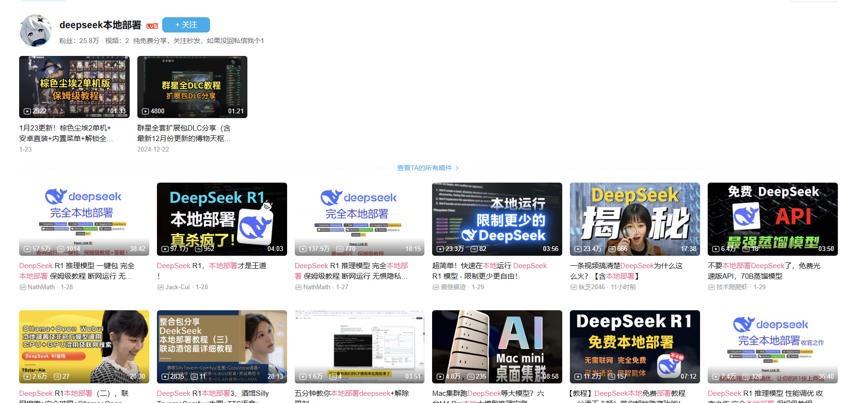Click the UP icon beside Jack-Cui
868x403 pixels.
tap(160, 287)
